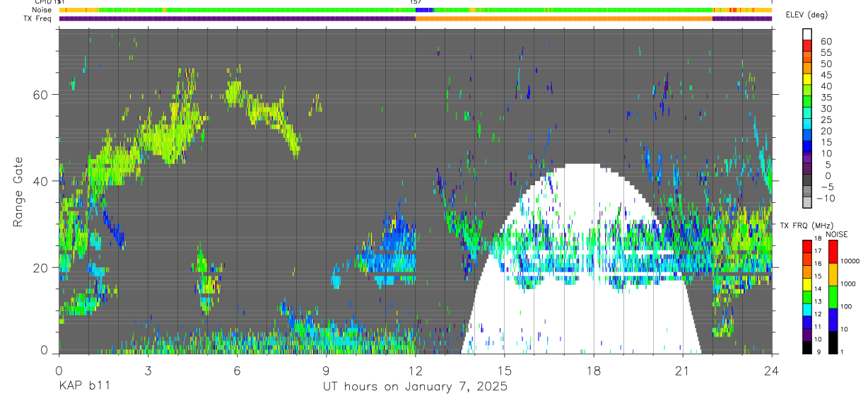Click the '60' label on ELEV scale
The height and width of the screenshot is (401, 868).
[825, 40]
